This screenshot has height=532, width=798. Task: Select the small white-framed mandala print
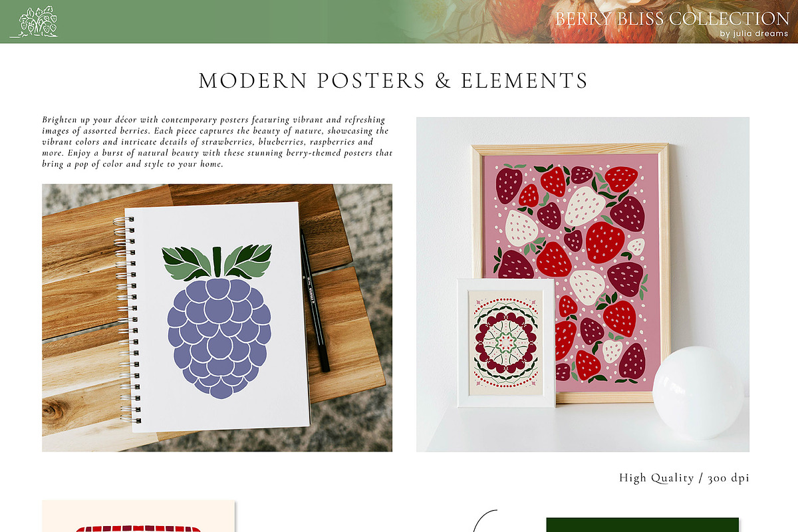(x=506, y=342)
